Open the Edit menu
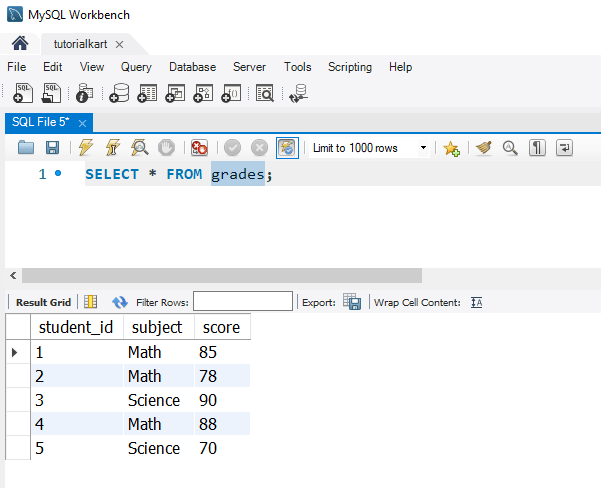 (x=53, y=67)
